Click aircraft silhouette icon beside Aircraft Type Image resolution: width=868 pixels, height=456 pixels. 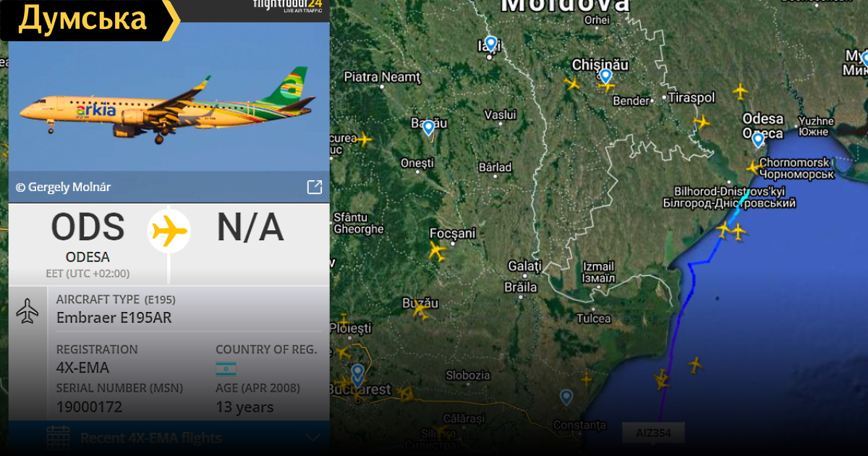point(27,311)
